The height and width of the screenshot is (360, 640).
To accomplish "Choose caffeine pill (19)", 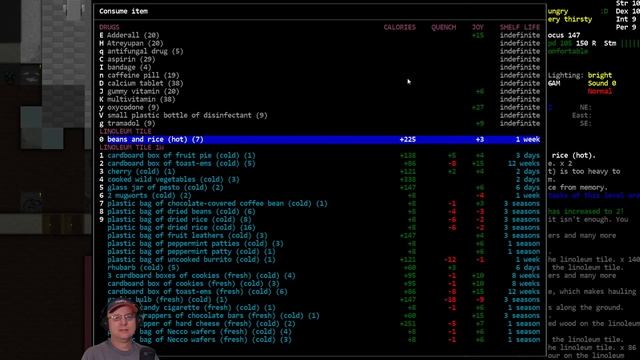I will (x=143, y=75).
